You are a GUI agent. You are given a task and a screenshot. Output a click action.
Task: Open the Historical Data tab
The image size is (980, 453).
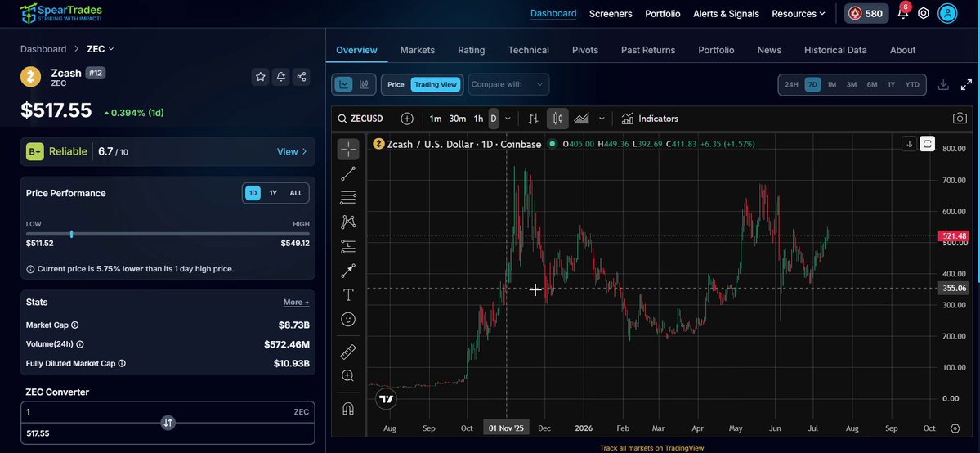[x=835, y=50]
